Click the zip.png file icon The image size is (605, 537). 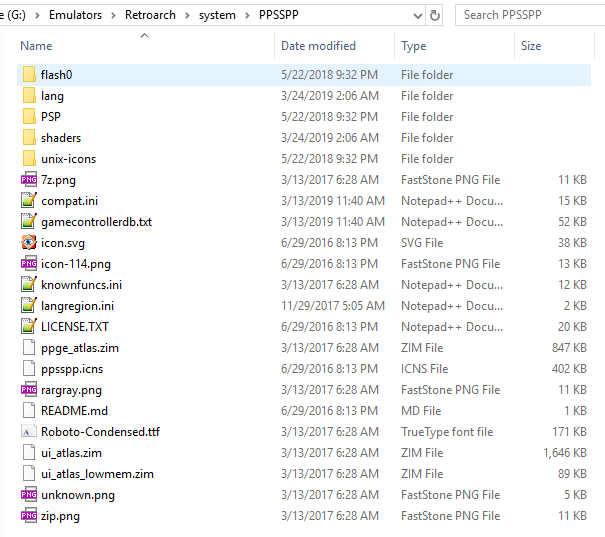point(29,515)
